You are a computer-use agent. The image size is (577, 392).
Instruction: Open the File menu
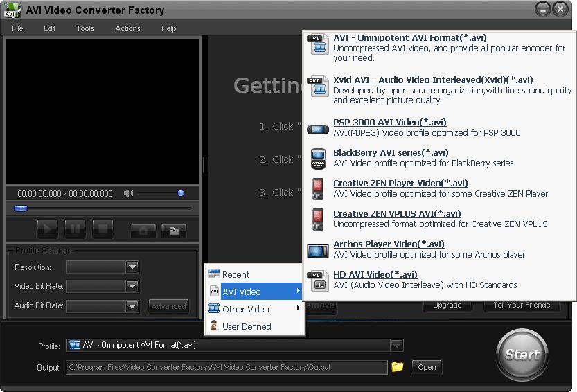pyautogui.click(x=17, y=28)
